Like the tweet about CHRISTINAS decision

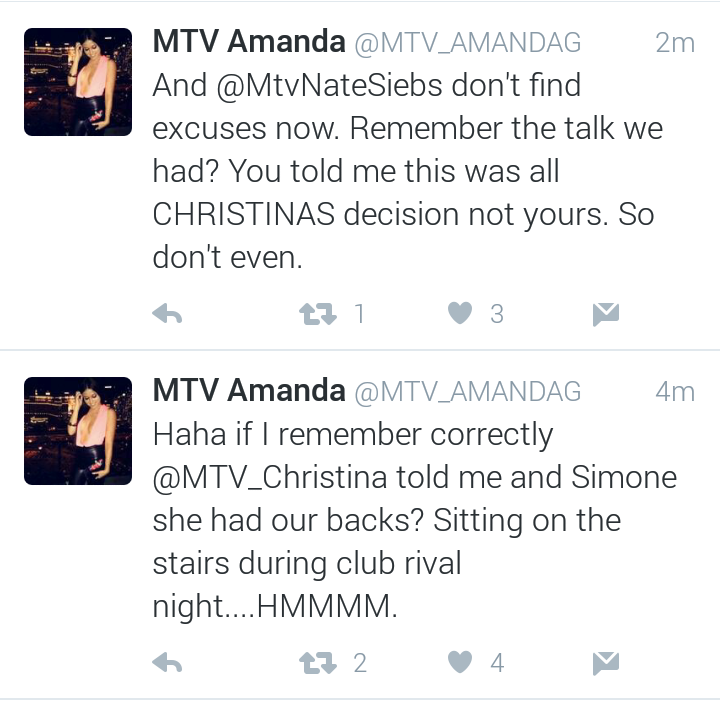tap(460, 313)
